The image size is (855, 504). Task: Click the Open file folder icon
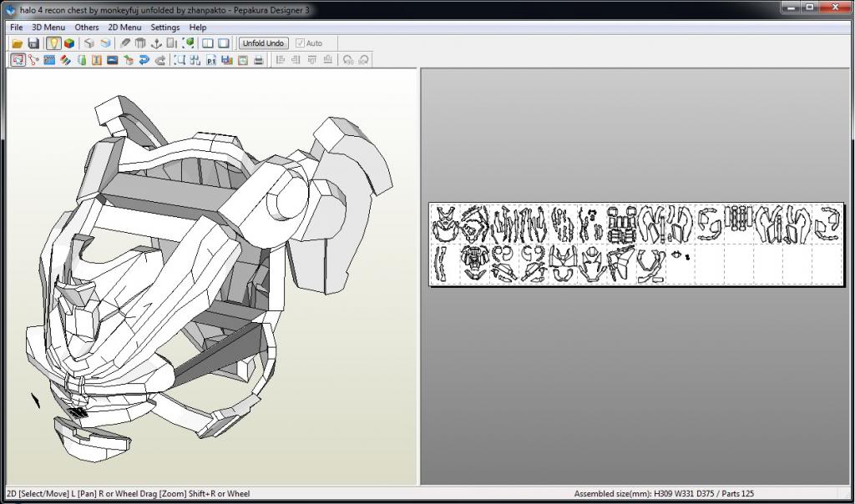[18, 43]
